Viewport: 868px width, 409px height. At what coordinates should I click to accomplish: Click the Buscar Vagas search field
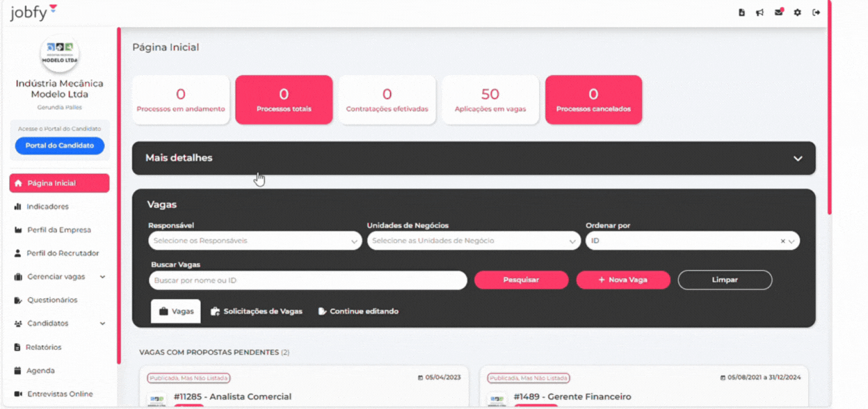click(307, 280)
